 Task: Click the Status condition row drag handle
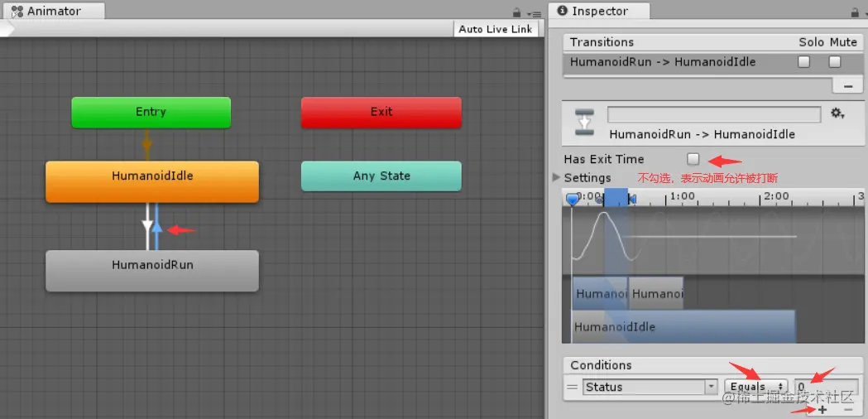coord(573,387)
